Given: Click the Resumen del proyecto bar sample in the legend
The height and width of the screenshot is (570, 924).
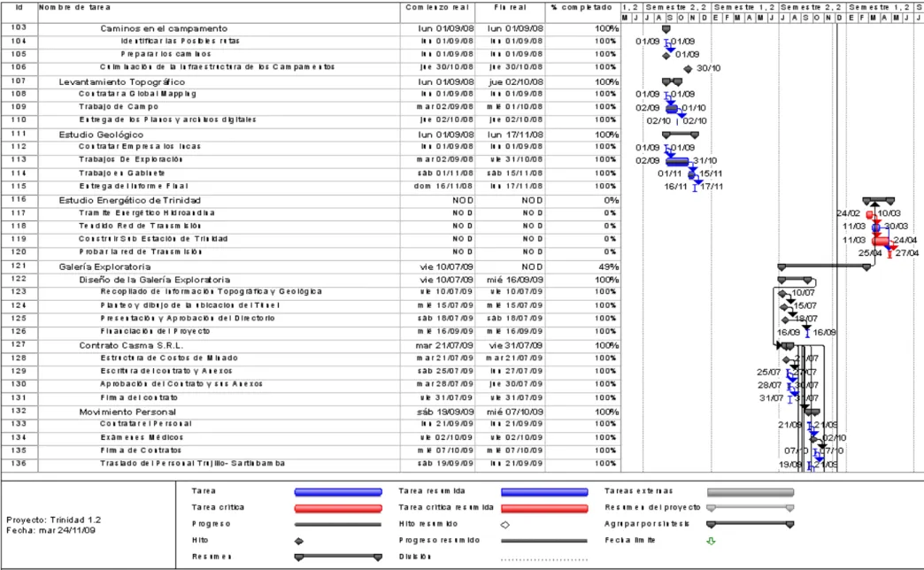Looking at the screenshot, I should coord(751,507).
